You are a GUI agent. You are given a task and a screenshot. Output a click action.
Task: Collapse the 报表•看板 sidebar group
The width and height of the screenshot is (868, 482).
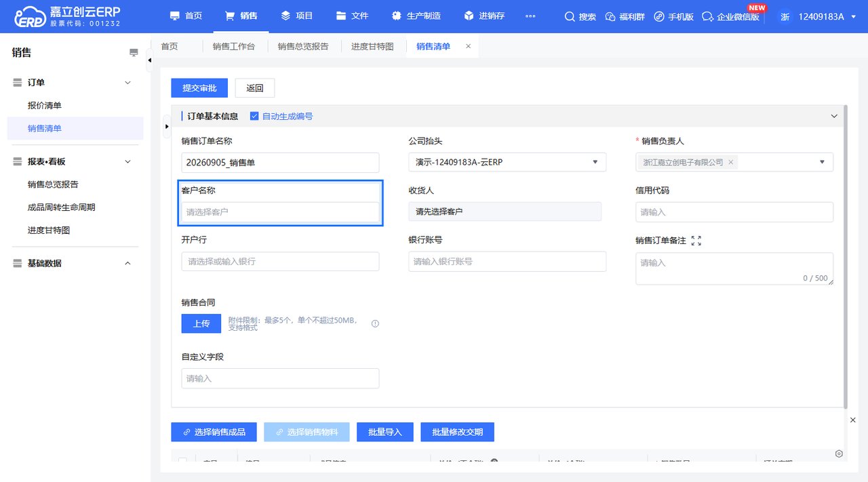pyautogui.click(x=127, y=161)
